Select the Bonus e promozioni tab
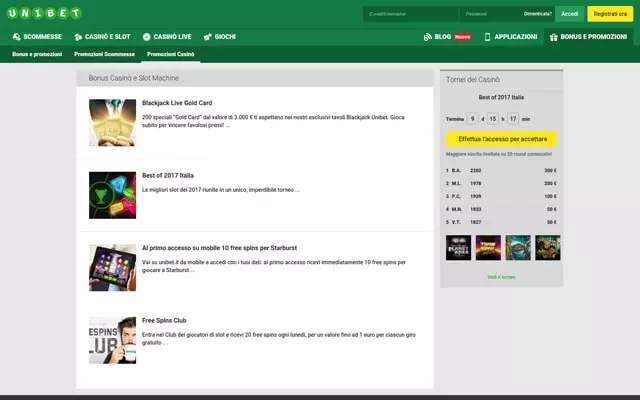 pyautogui.click(x=35, y=54)
